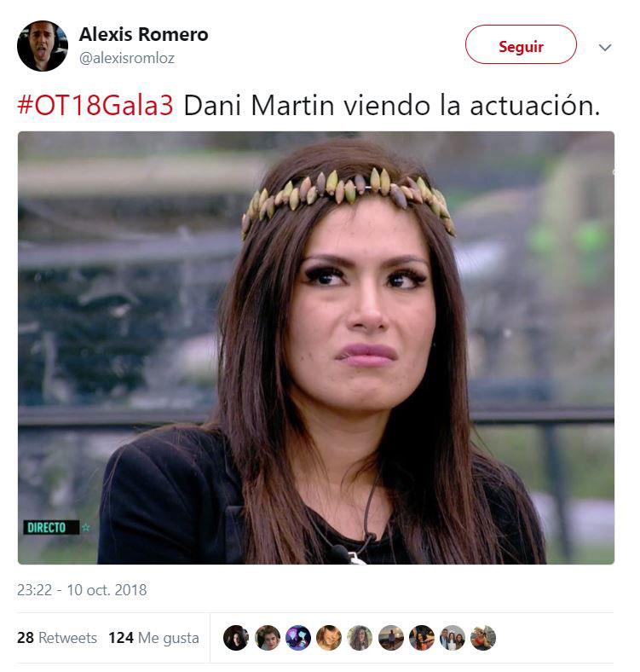Open Alexis Romero's profile picture
This screenshot has height=672, width=640.
coord(43,46)
